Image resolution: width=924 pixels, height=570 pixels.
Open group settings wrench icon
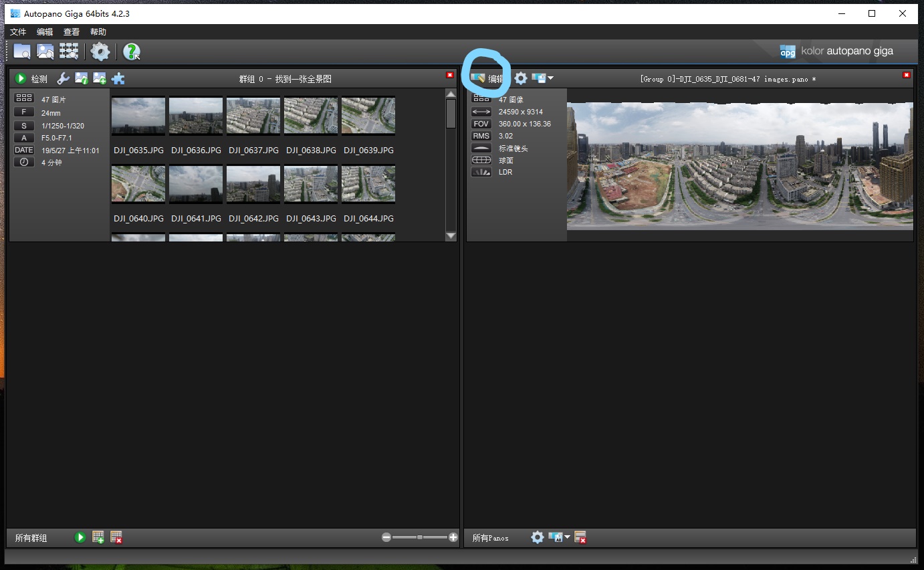(63, 79)
